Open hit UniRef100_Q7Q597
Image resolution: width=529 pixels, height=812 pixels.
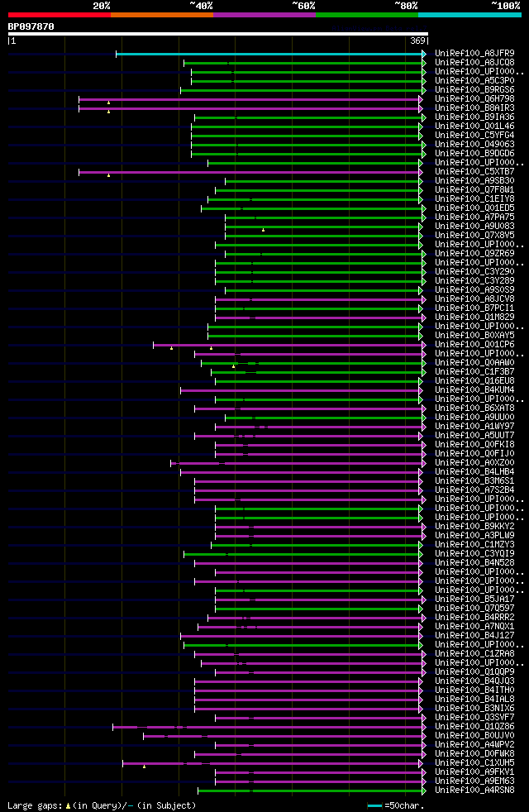pos(474,609)
